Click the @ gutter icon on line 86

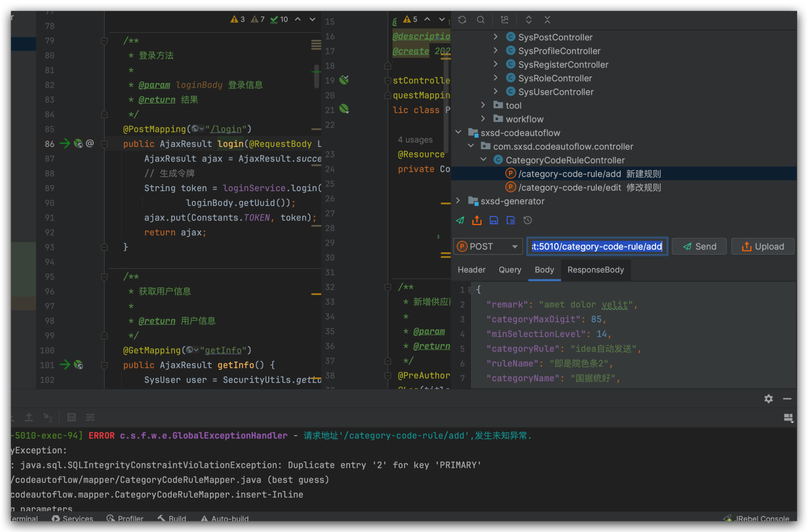point(90,143)
